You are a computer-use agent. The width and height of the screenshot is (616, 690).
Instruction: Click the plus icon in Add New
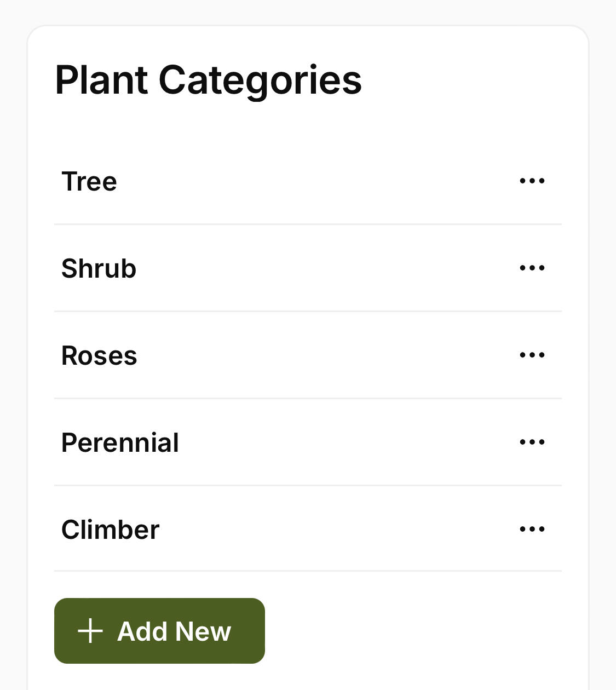90,631
